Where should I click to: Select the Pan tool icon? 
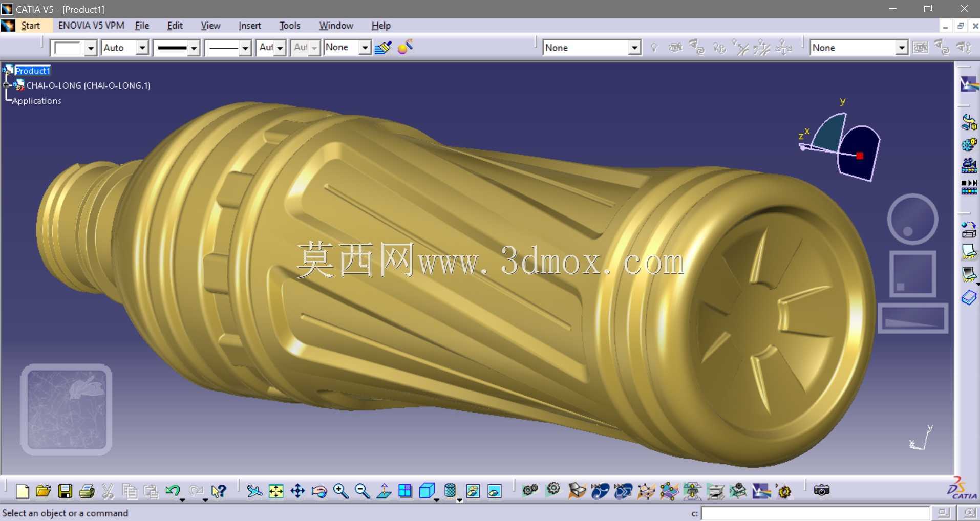point(297,491)
